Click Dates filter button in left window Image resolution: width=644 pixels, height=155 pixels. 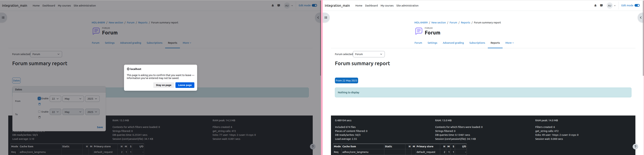click(x=17, y=81)
